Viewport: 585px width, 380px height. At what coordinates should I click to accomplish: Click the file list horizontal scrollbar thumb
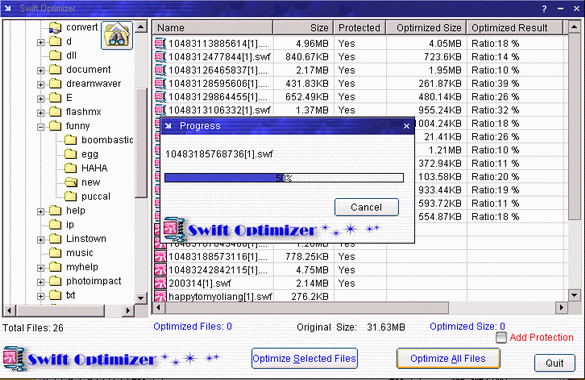[x=307, y=308]
